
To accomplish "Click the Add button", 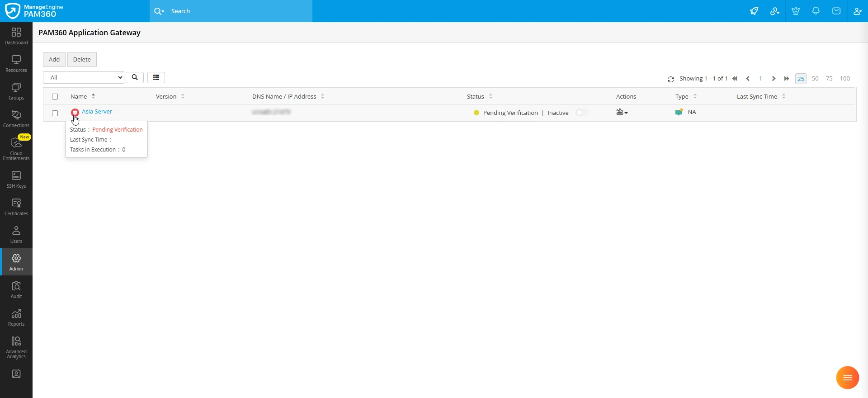I will click(x=54, y=60).
